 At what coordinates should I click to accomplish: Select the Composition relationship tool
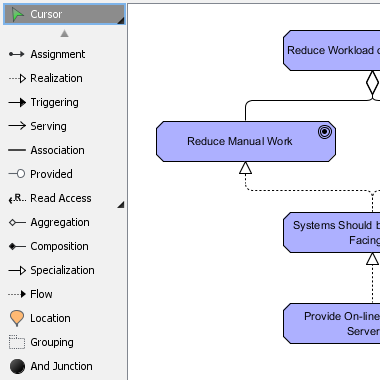63,246
